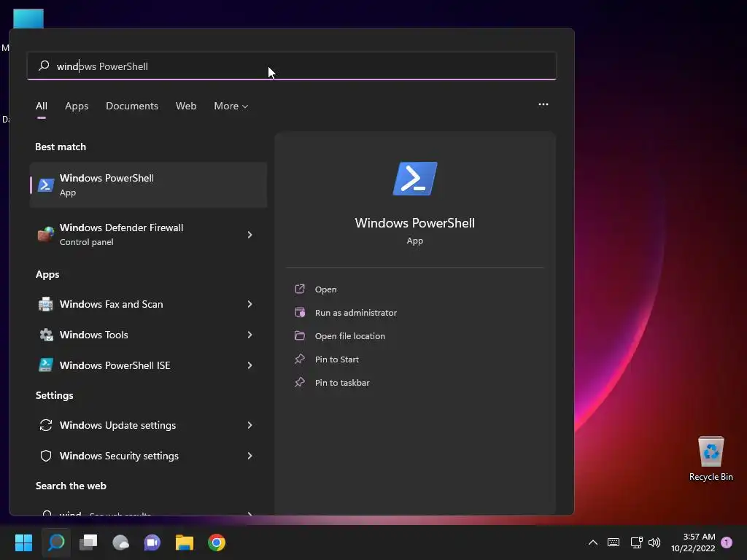
Task: Click the Search magnifier icon in taskbar
Action: tap(56, 542)
